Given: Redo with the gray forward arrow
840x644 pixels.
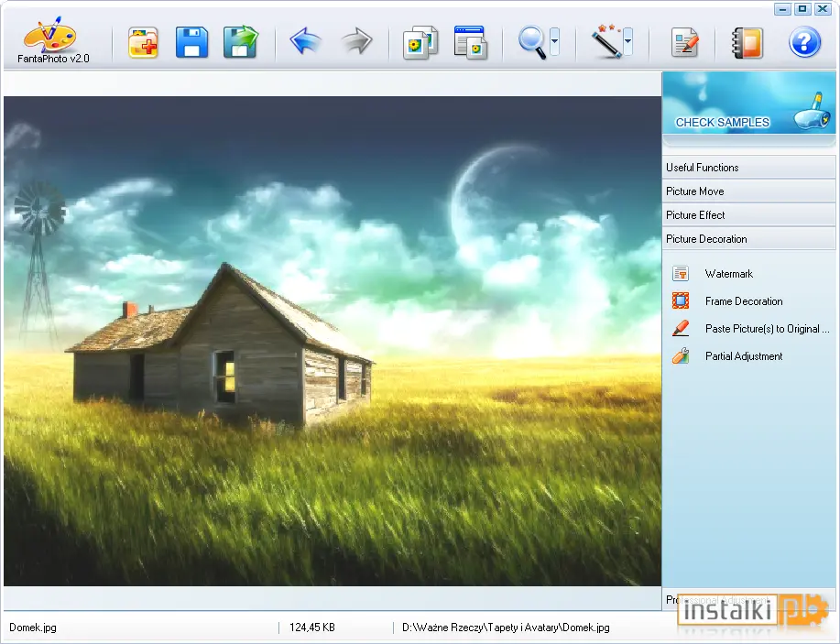Looking at the screenshot, I should (356, 41).
